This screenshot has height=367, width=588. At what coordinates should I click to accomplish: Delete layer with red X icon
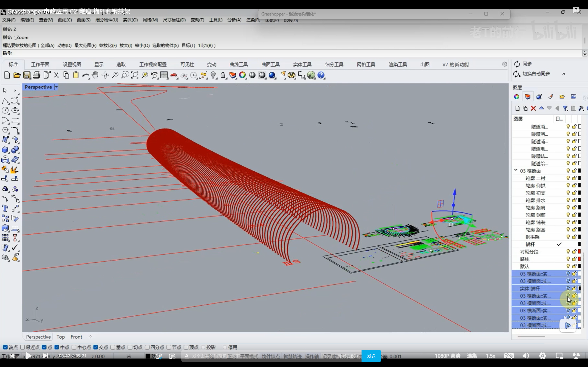click(533, 108)
